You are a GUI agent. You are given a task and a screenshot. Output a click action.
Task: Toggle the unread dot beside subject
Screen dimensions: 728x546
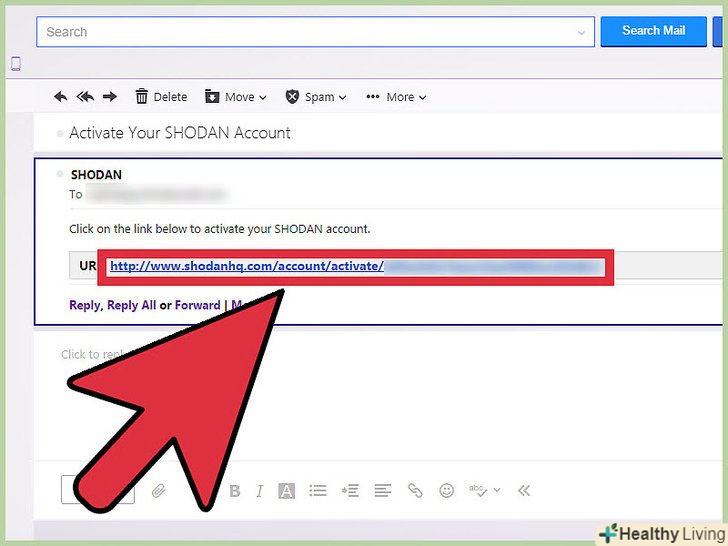[59, 134]
